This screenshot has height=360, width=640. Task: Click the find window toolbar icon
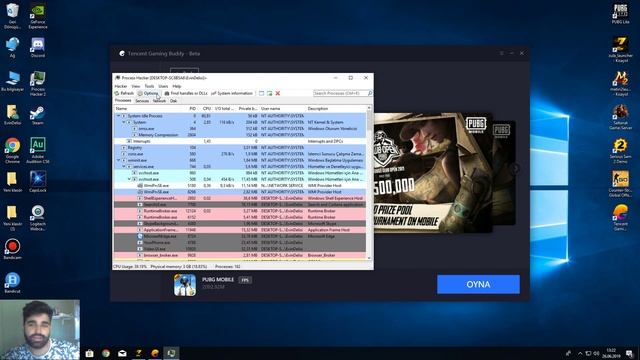coord(262,93)
